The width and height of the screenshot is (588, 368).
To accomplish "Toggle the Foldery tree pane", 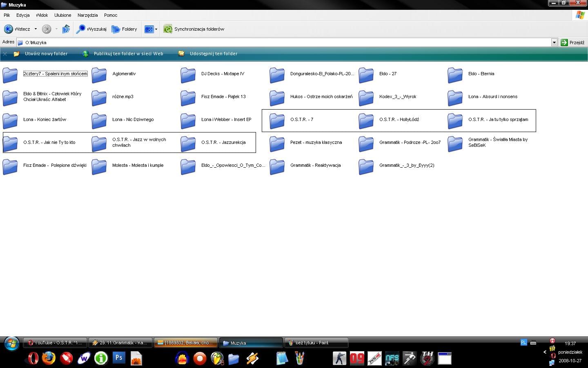I will point(124,29).
